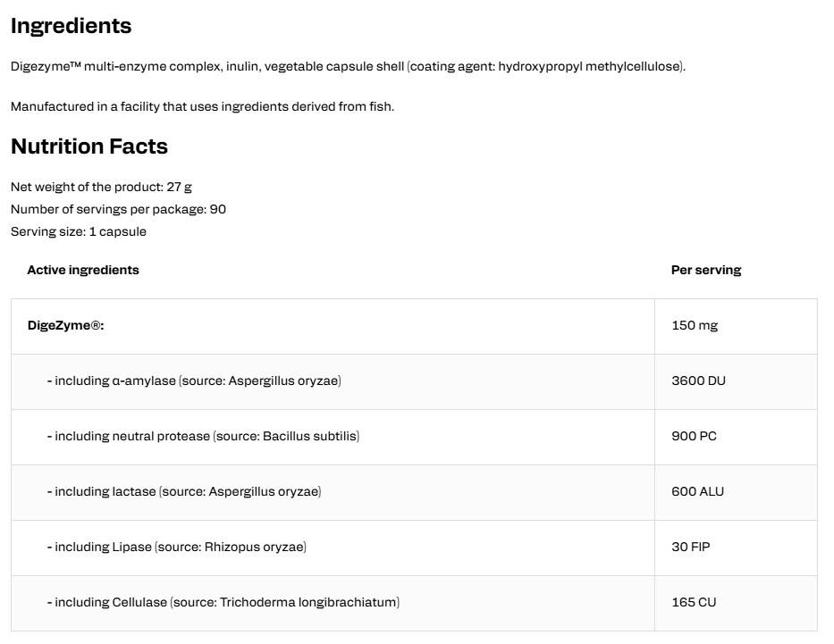The height and width of the screenshot is (644, 834).
Task: Click the 900 PC value cell
Action: click(x=736, y=437)
